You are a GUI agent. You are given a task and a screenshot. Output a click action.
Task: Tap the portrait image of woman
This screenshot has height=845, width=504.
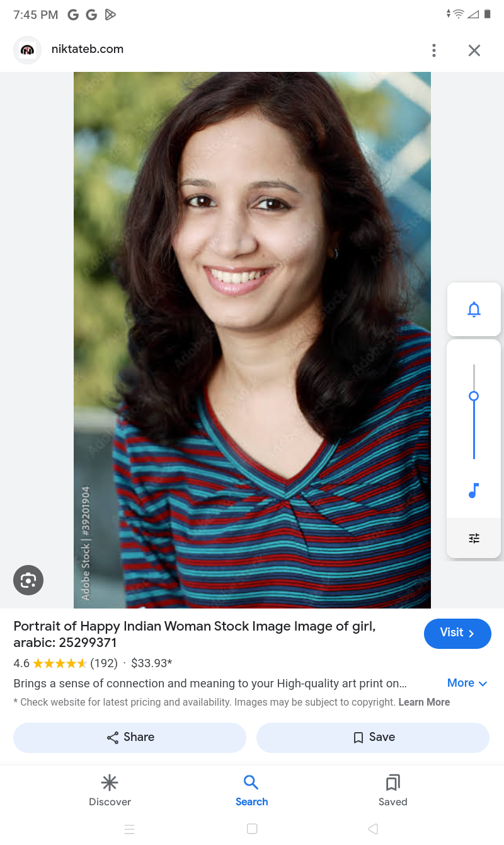point(252,340)
